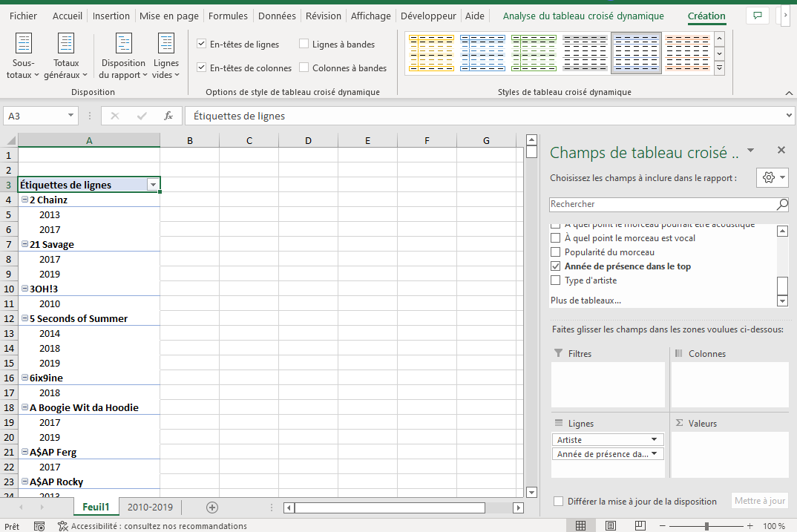Switch to the Formules tab
797x532 pixels.
[228, 16]
